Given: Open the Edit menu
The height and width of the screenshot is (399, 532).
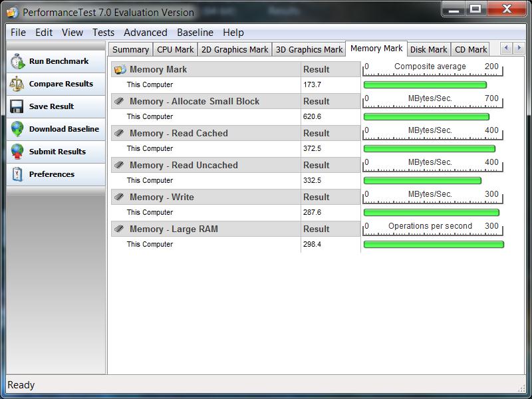Looking at the screenshot, I should point(44,33).
